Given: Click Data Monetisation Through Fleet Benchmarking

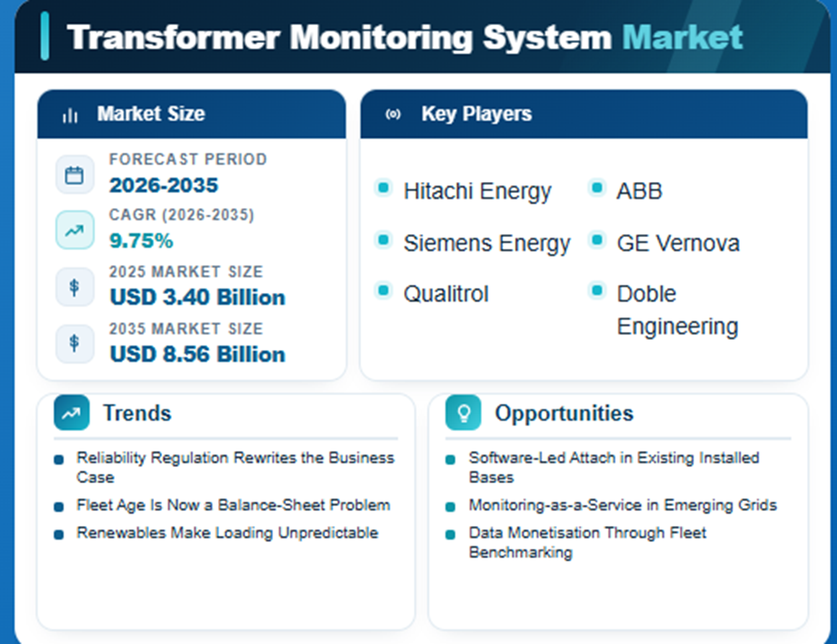Looking at the screenshot, I should (587, 542).
